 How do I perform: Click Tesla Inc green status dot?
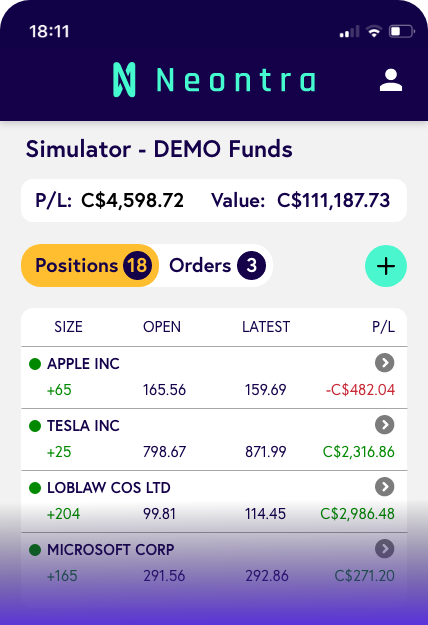(35, 426)
